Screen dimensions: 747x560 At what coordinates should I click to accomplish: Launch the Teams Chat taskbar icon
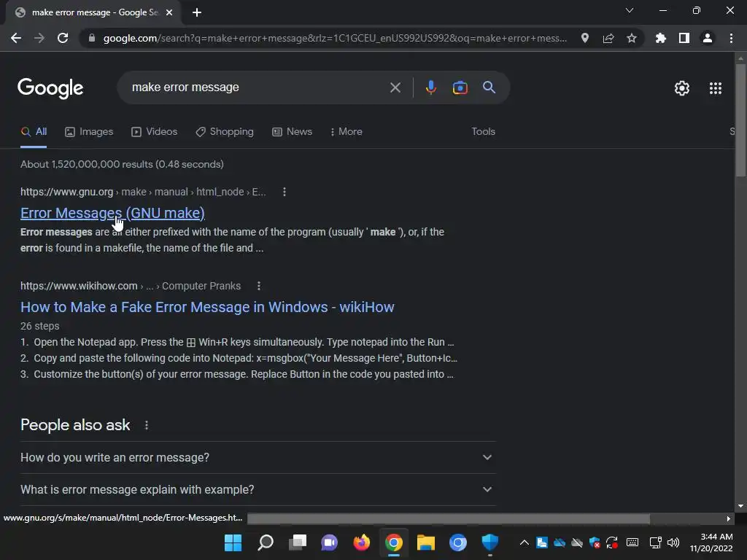click(x=329, y=542)
